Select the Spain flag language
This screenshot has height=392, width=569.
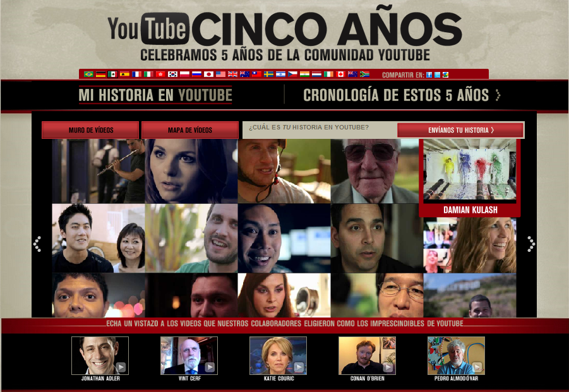click(x=124, y=74)
